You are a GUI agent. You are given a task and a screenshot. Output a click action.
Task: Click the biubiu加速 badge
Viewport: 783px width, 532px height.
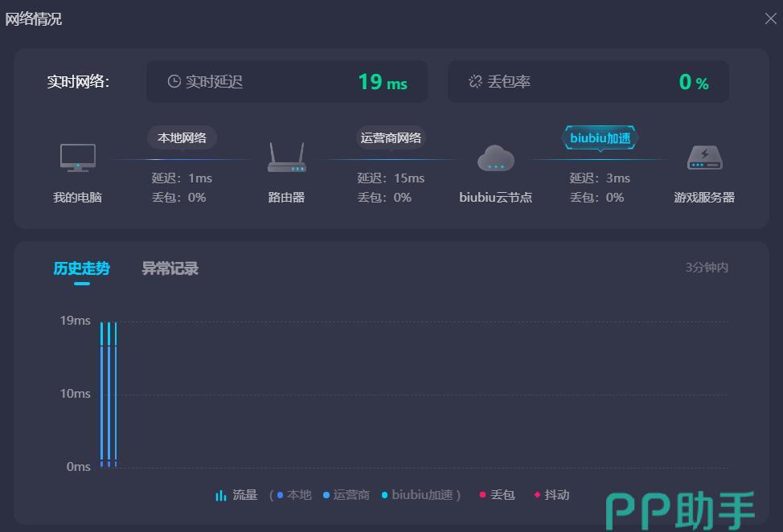click(x=600, y=137)
